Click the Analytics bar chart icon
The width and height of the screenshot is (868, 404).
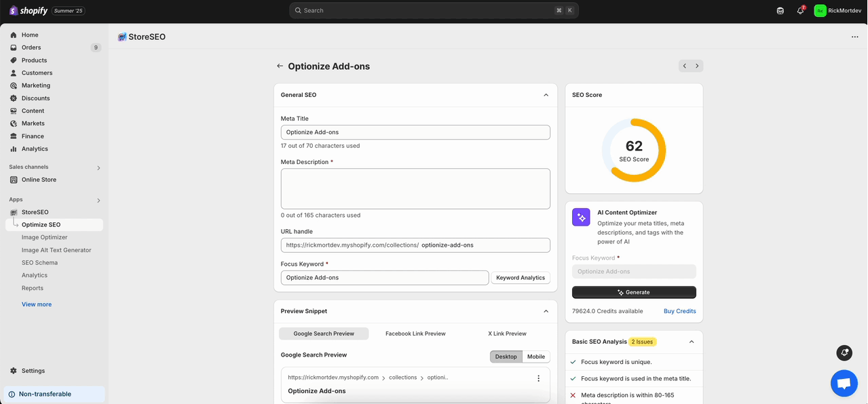tap(14, 148)
